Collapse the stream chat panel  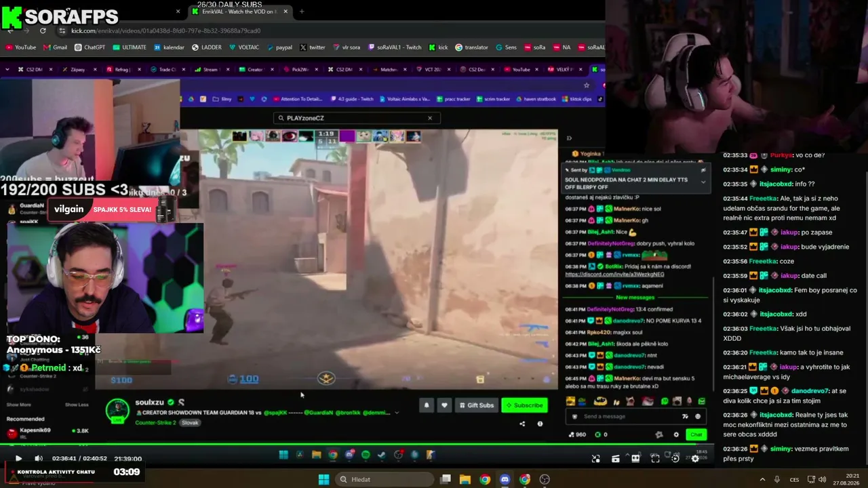coord(569,138)
